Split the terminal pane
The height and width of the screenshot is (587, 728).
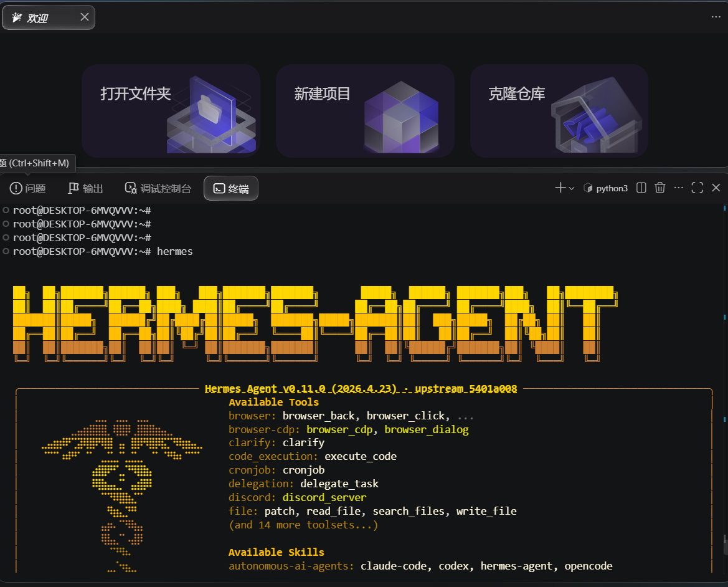point(641,188)
